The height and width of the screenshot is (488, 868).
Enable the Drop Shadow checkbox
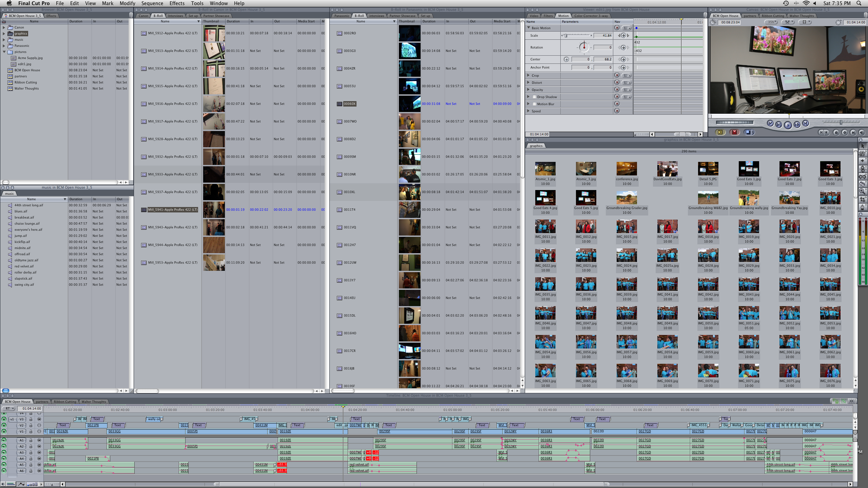[535, 97]
